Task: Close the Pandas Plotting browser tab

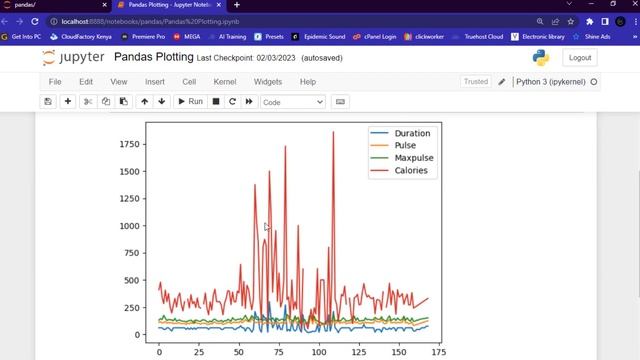Action: pos(219,5)
